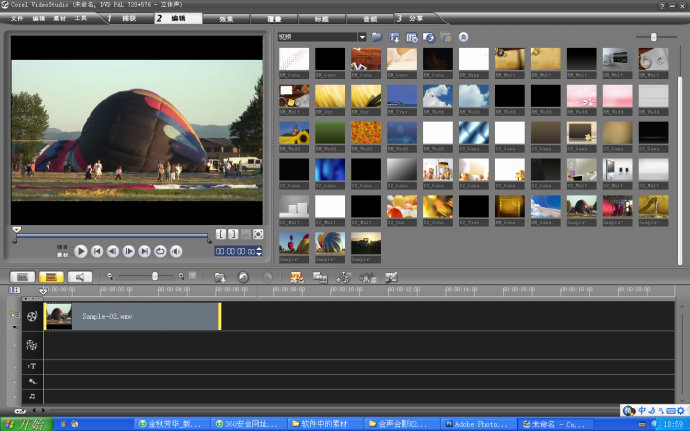Open the library category dropdown
The image size is (690, 431).
coord(361,37)
